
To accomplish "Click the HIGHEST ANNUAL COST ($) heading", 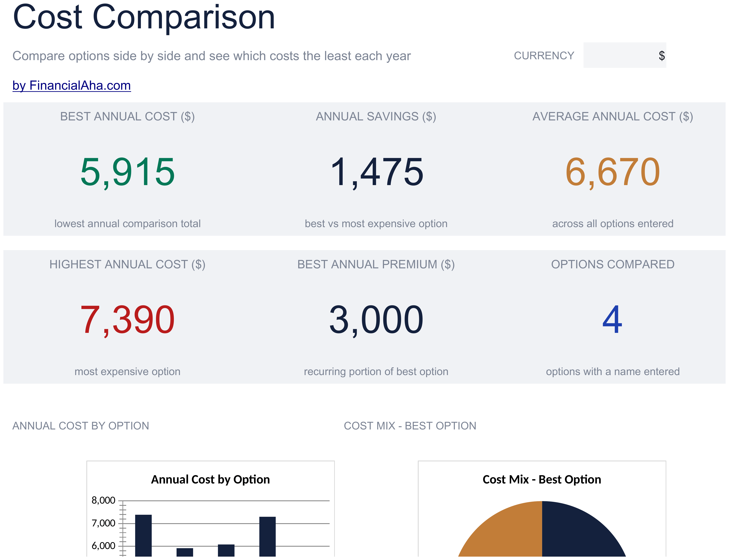I will tap(127, 264).
